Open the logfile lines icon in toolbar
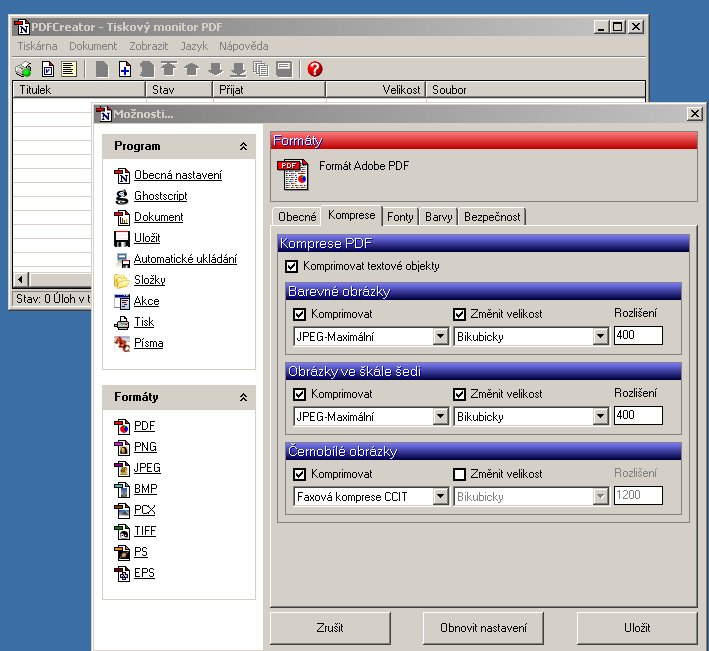The height and width of the screenshot is (651, 709). tap(69, 69)
